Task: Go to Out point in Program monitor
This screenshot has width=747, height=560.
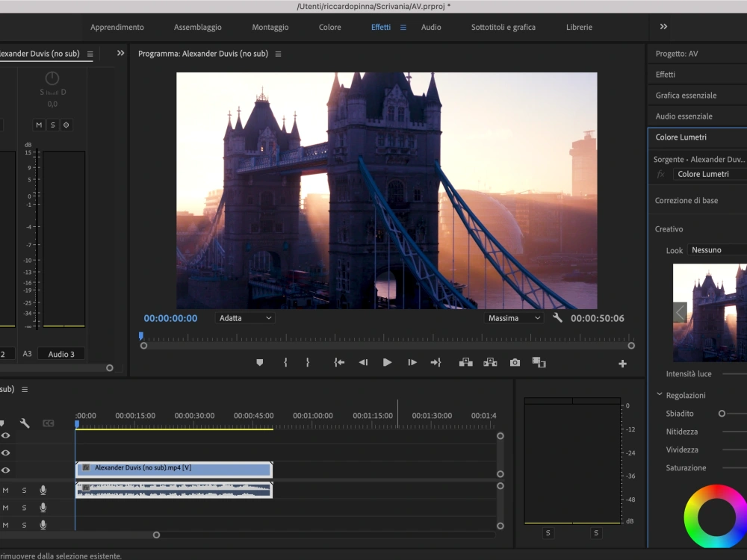Action: pos(436,363)
